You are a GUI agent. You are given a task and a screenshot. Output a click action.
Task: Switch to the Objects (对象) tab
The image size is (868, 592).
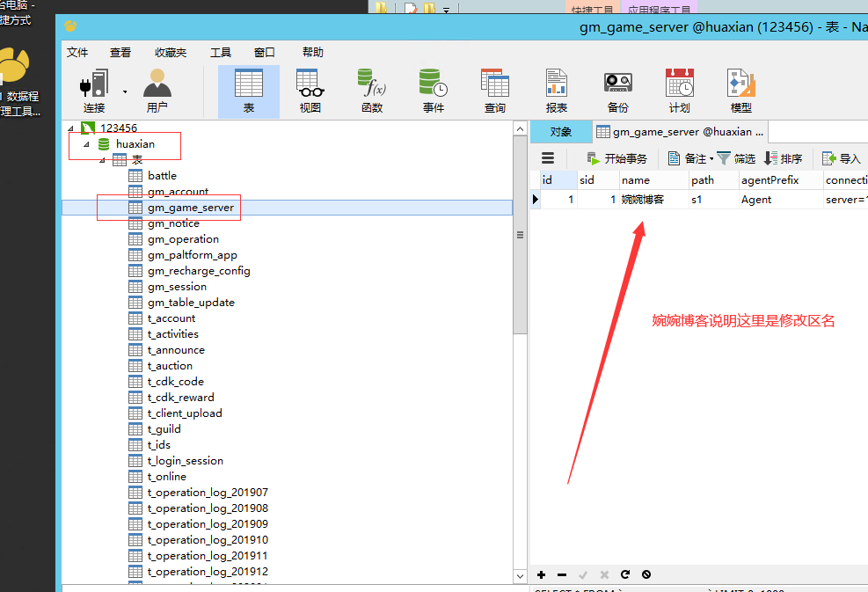(560, 132)
